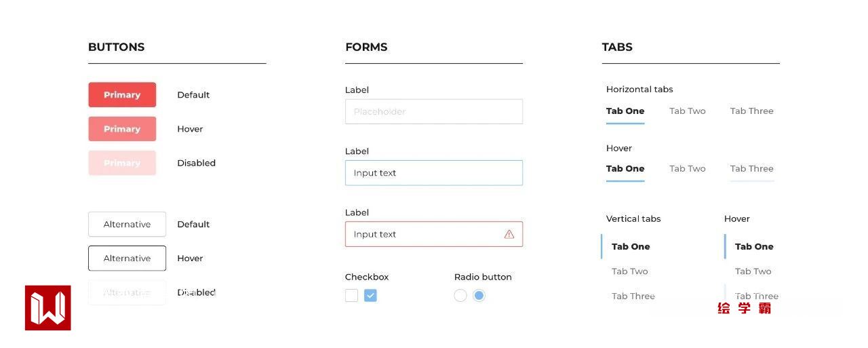Viewport: 868px width, 348px height.
Task: Select Tab Three in the horizontal Hover row
Action: (x=751, y=169)
